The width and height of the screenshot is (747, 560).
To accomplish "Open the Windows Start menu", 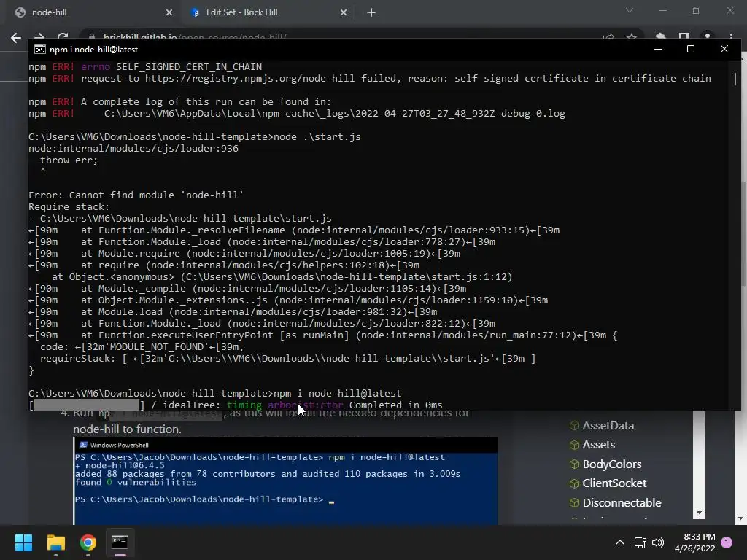I will point(23,542).
